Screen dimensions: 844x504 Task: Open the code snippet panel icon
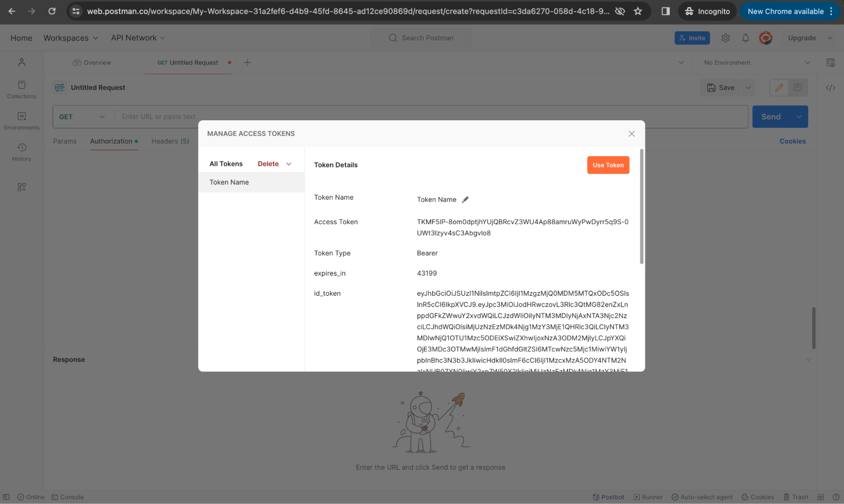point(830,88)
